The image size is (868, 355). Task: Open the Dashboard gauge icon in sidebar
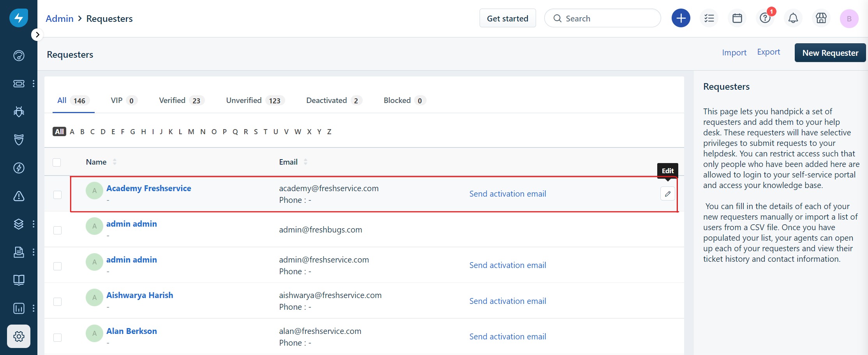click(x=19, y=56)
